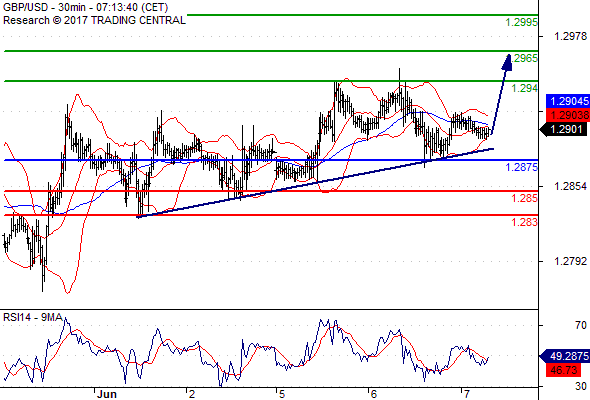
Task: Click the blue 1.29045 price tag
Action: coord(568,101)
